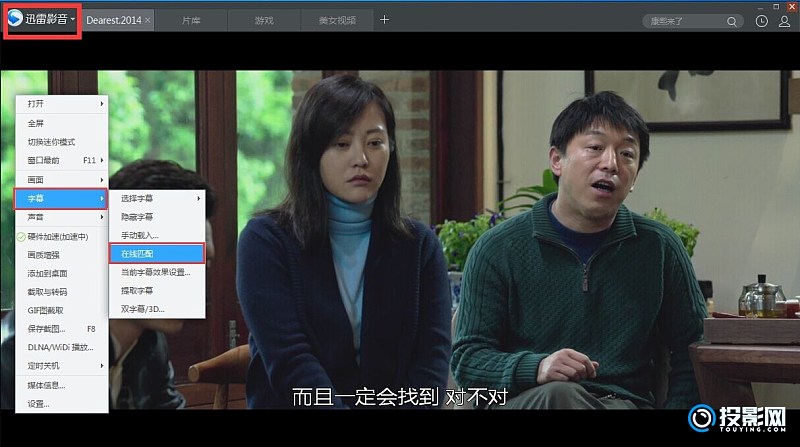800x447 pixels.
Task: Expand 选择字幕 submenu
Action: point(157,198)
